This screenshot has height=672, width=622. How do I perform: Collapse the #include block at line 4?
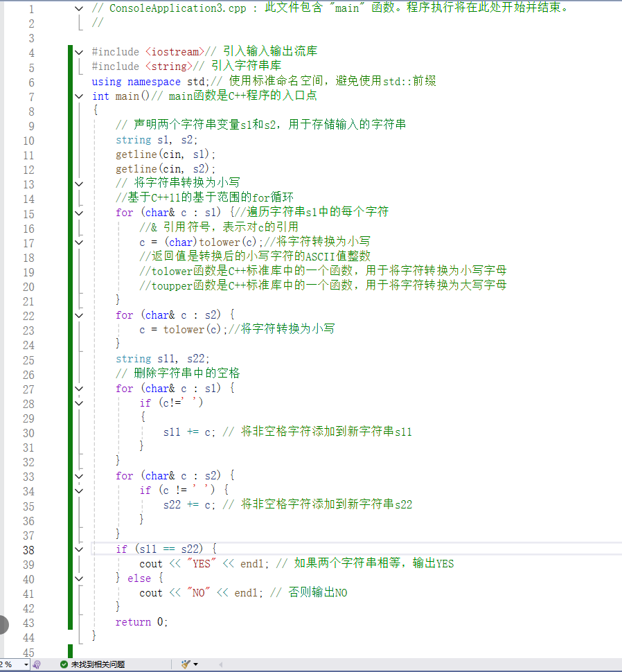79,52
